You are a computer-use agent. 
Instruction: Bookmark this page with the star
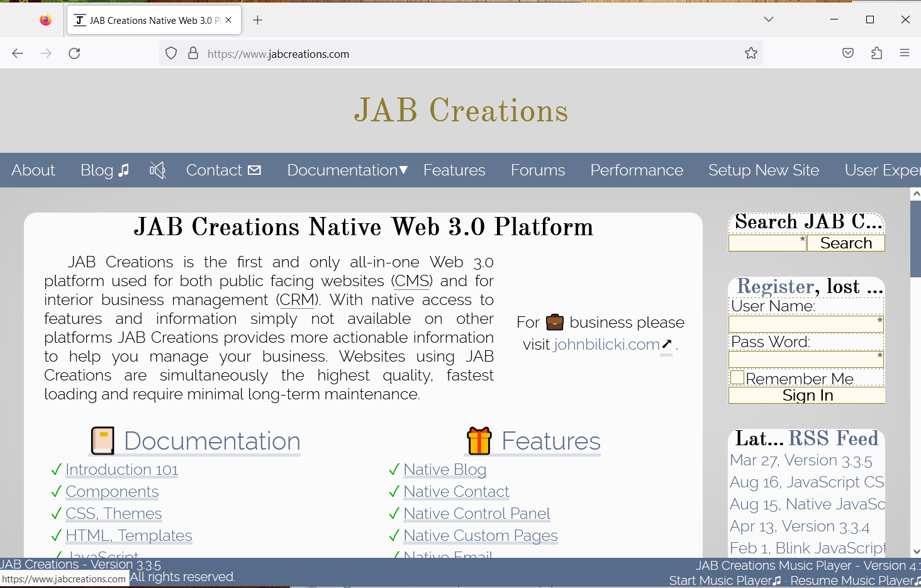pos(751,53)
